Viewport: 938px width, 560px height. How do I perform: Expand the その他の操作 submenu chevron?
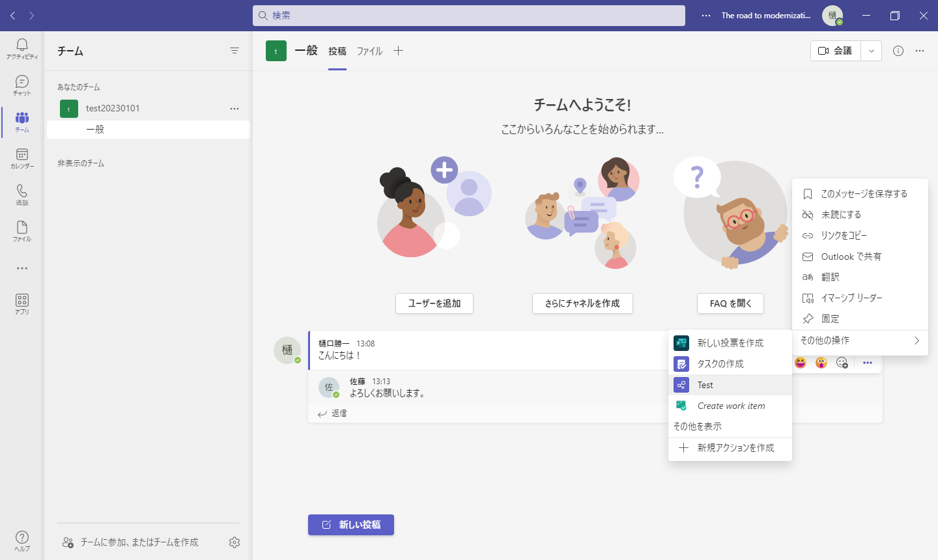coord(917,341)
